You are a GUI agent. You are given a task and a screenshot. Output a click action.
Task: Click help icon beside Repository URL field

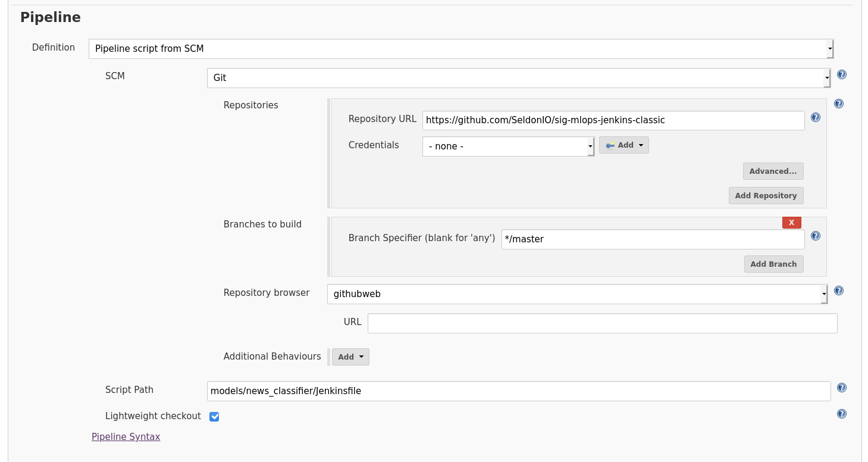pyautogui.click(x=815, y=118)
